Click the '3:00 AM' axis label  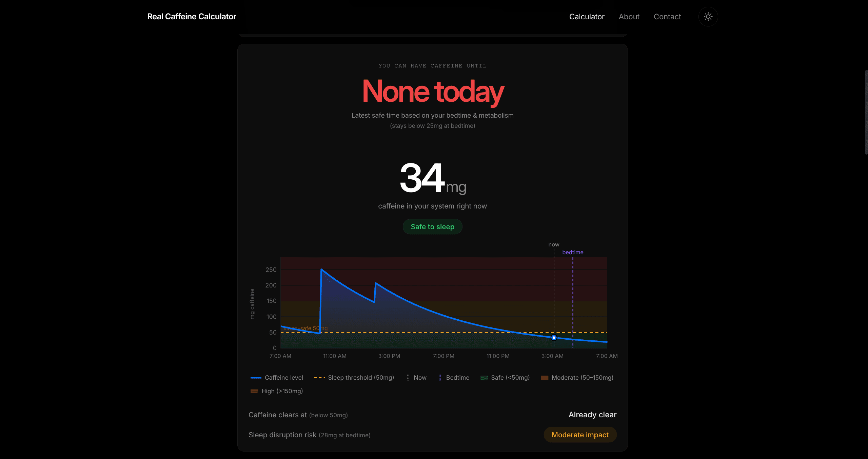552,356
